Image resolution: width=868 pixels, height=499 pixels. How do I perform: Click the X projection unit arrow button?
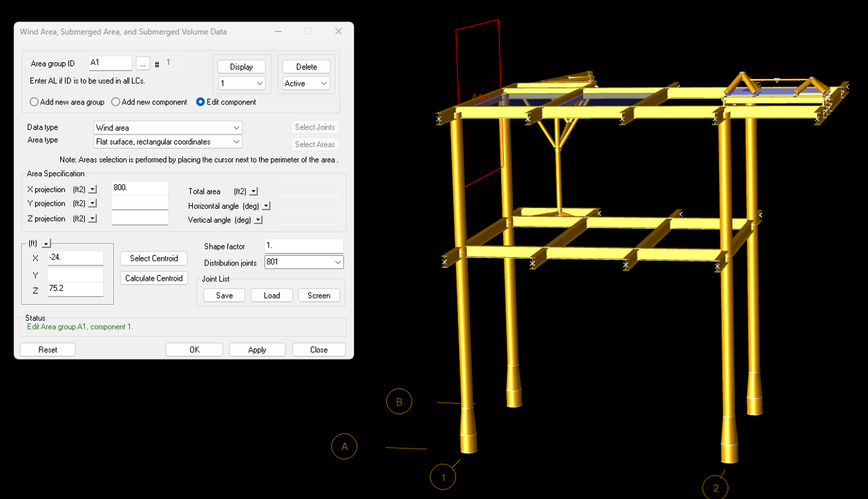(x=93, y=189)
